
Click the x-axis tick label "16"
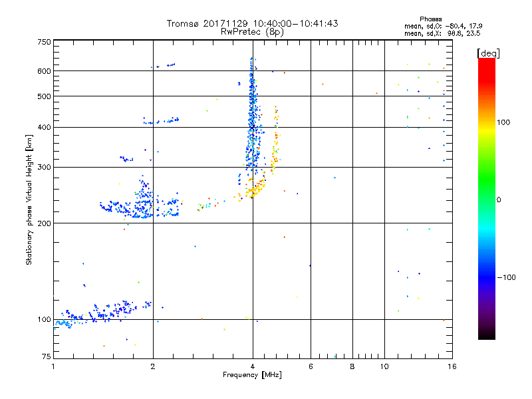pos(452,366)
